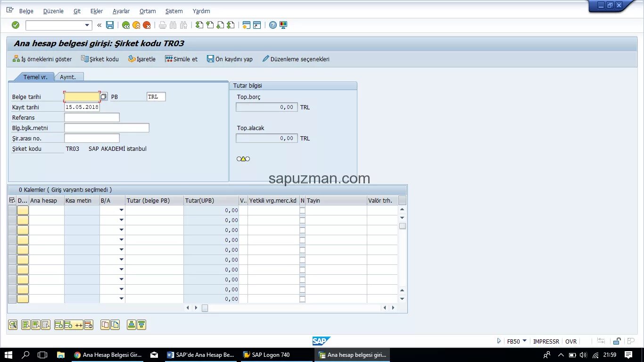Select the Temel vr. tab

click(35, 77)
